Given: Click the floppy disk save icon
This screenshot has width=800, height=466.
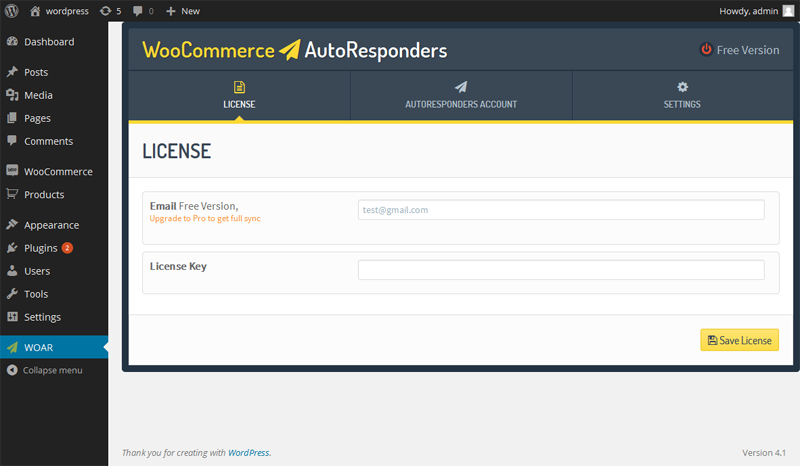Looking at the screenshot, I should [x=712, y=340].
